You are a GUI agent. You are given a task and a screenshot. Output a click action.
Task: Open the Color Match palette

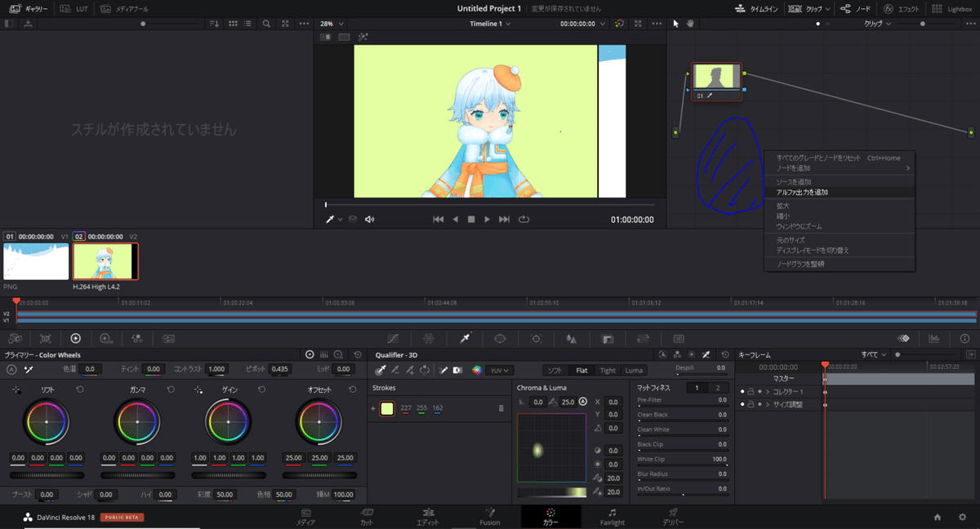tap(45, 338)
